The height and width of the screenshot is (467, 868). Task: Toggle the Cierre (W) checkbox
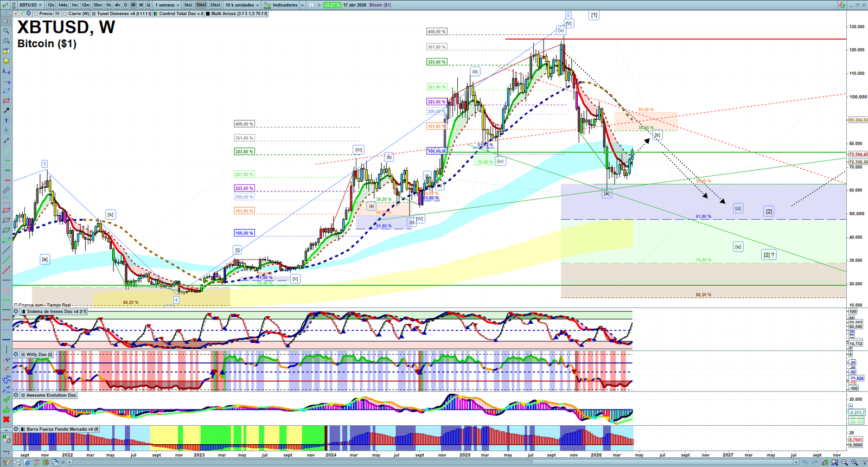click(x=65, y=14)
